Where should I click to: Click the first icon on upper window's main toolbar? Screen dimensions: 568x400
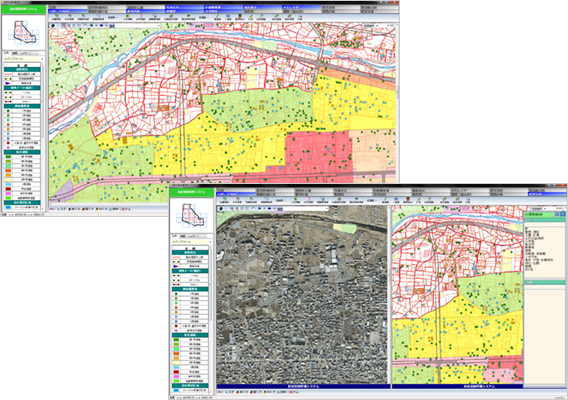pos(58,17)
